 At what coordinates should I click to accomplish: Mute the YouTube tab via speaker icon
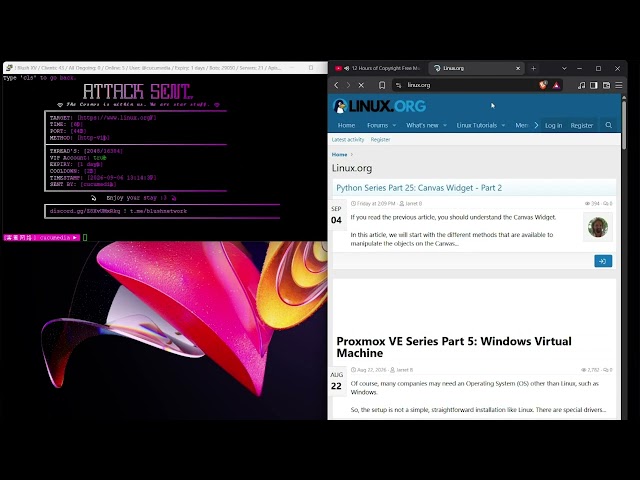(x=346, y=68)
